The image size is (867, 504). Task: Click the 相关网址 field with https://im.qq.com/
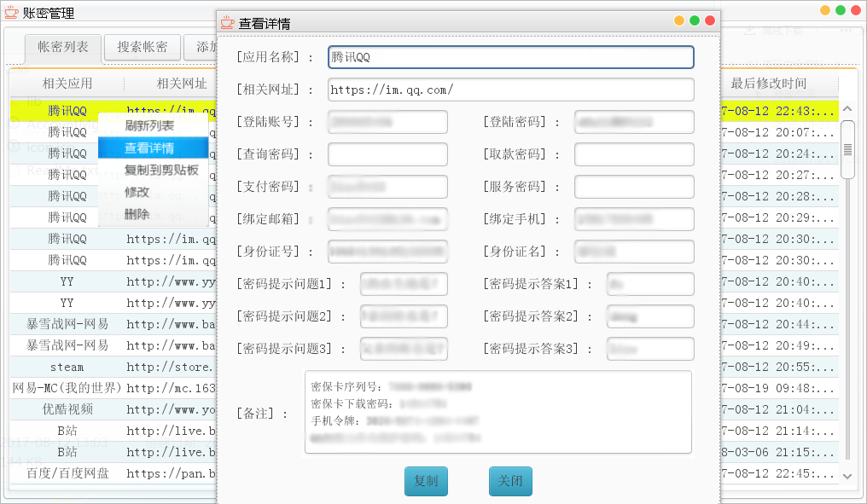(x=511, y=90)
